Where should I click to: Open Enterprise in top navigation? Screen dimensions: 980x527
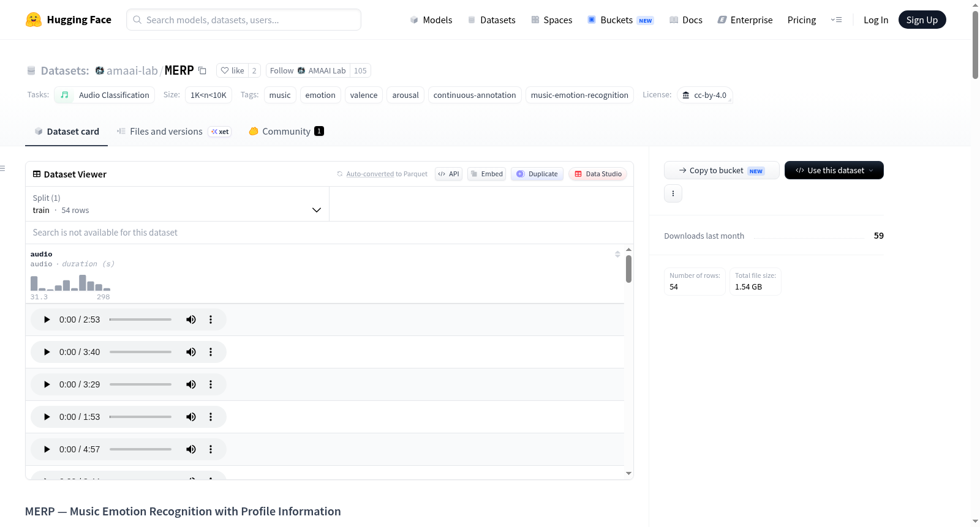click(745, 20)
